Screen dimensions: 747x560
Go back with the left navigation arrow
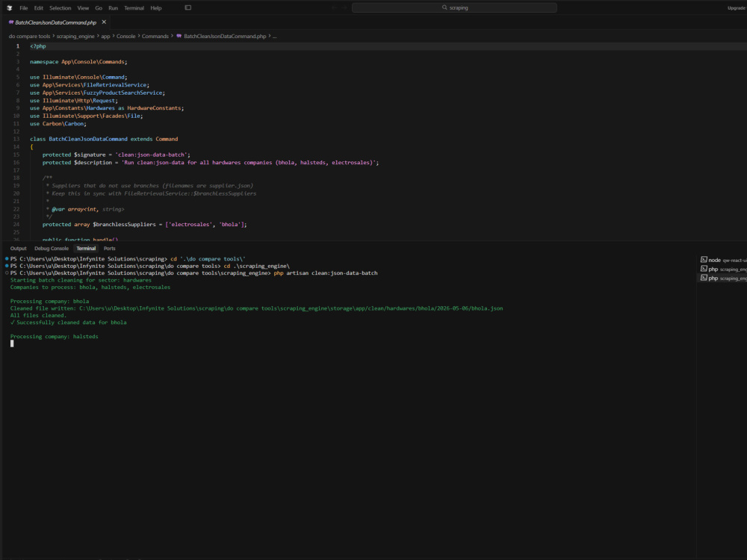click(335, 7)
